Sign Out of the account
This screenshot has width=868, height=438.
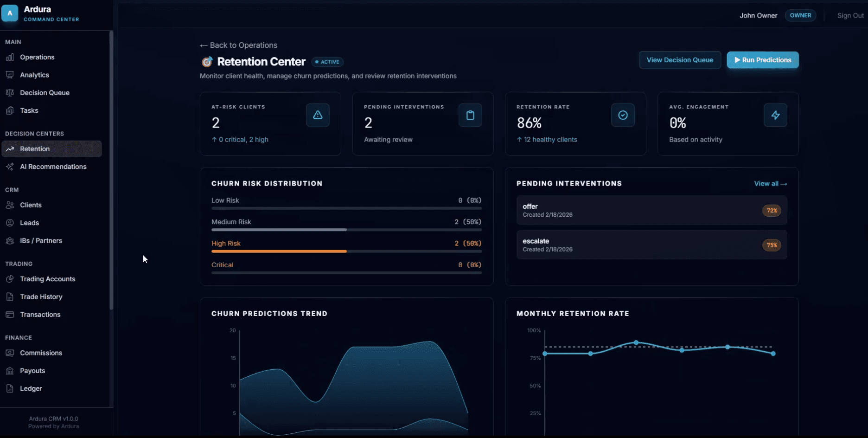(x=850, y=15)
